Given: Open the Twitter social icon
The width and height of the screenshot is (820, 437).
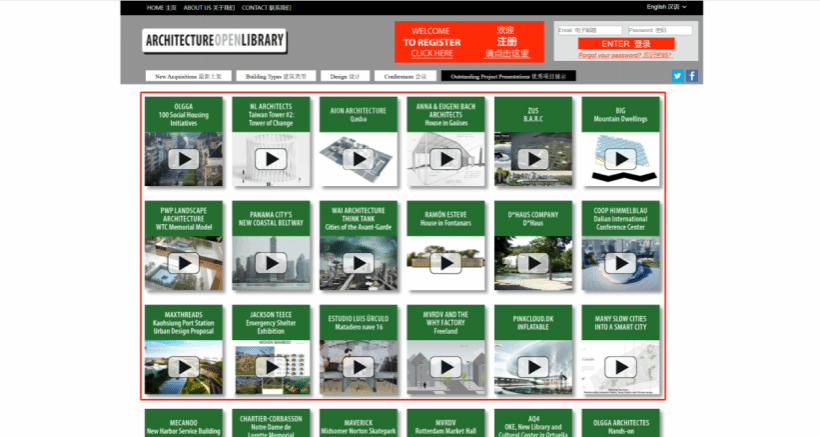Looking at the screenshot, I should pos(677,76).
